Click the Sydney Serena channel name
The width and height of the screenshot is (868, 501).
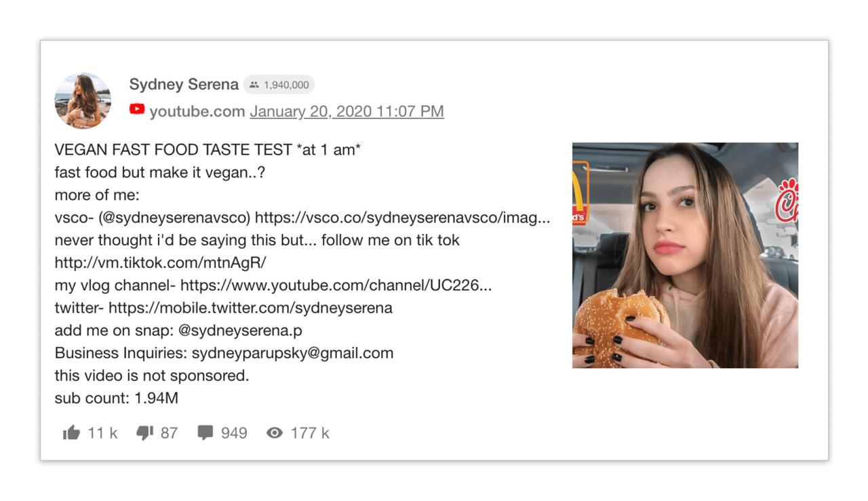(184, 85)
